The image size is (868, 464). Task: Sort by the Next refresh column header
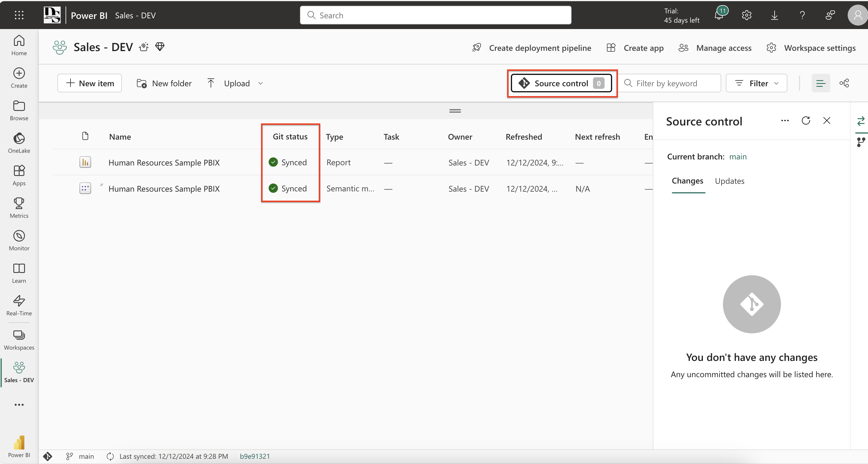(597, 136)
